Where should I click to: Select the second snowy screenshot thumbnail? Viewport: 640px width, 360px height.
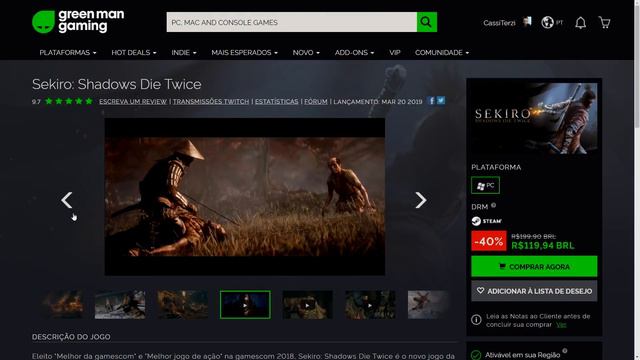(x=120, y=304)
